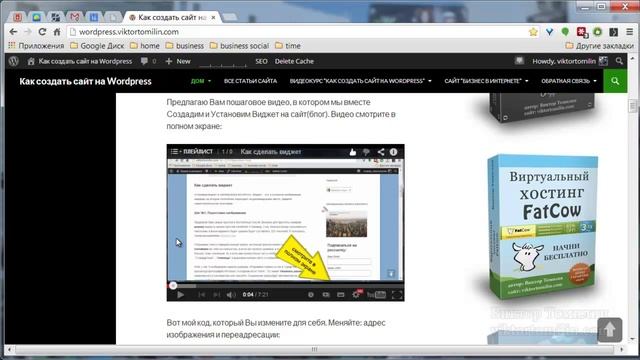Enter fullscreen in the video player

(x=397, y=295)
